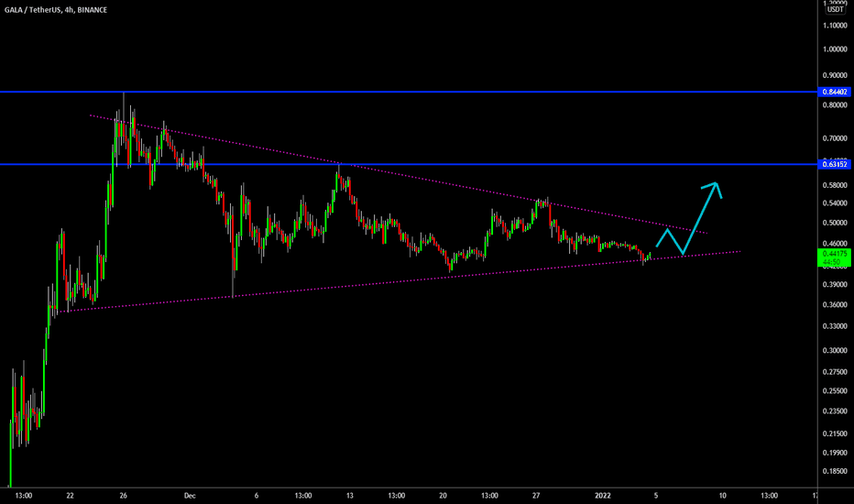Click the 27 date on time axis
The width and height of the screenshot is (854, 504).
pos(536,496)
